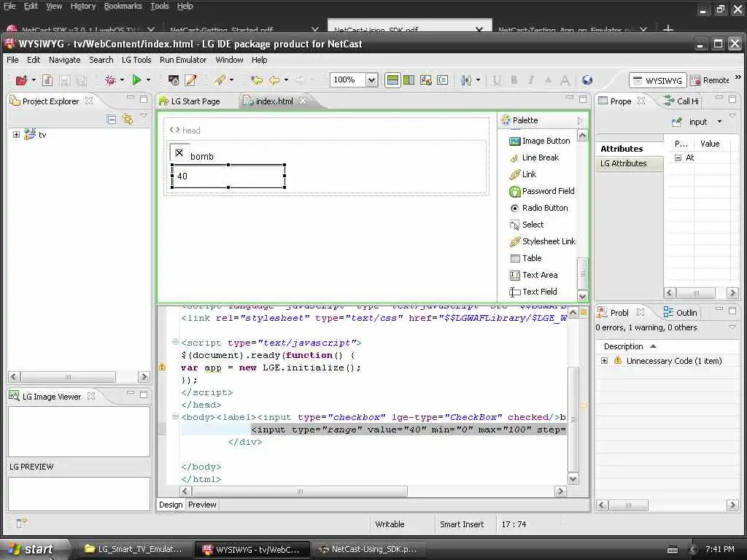Open the input element dropdown in Properties
The width and height of the screenshot is (747, 560).
point(719,122)
